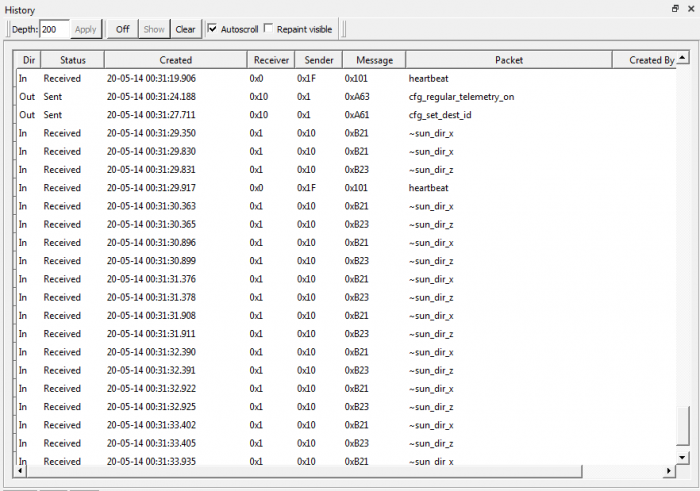Click the horizontal scrollbar left arrow
Viewport: 700px width, 491px height.
point(22,470)
